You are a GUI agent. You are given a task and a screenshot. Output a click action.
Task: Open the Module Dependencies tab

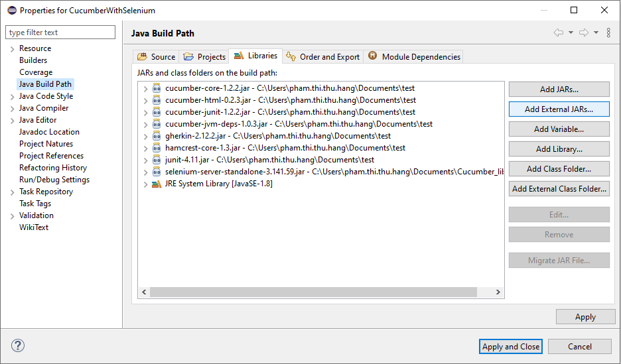414,57
